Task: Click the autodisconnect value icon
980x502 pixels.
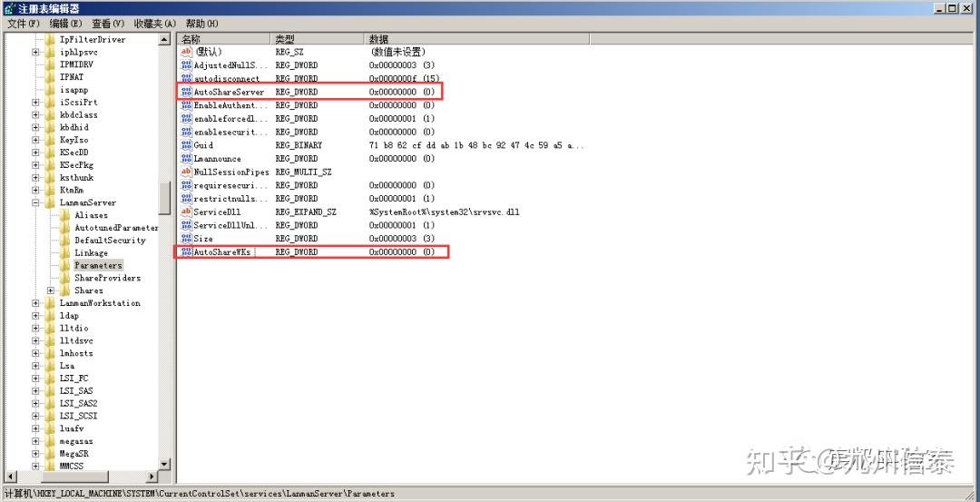Action: click(186, 79)
